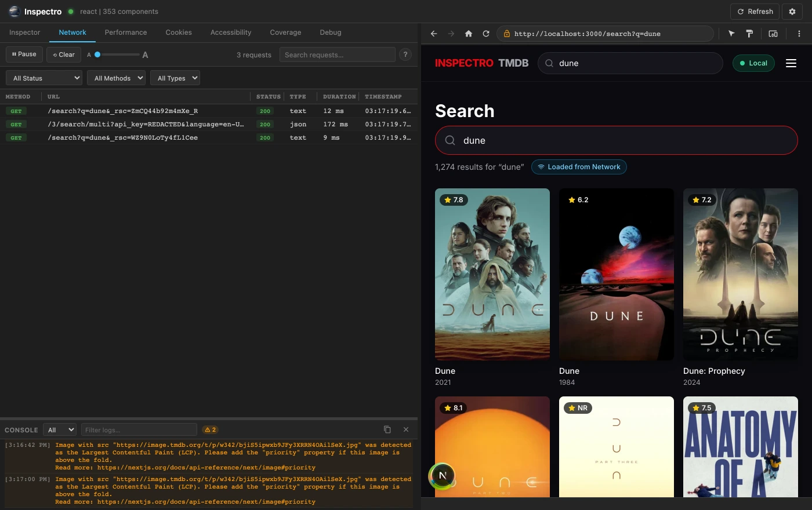Click the NR star rating badge
This screenshot has width=812, height=510.
click(x=578, y=408)
